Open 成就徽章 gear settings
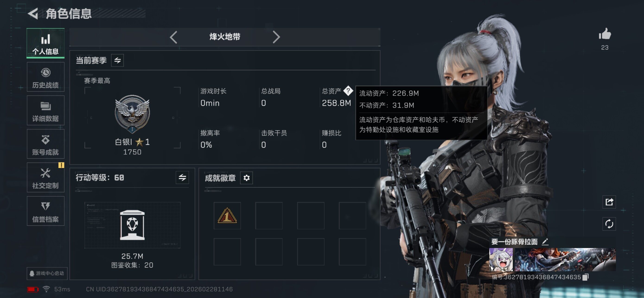 [x=246, y=178]
